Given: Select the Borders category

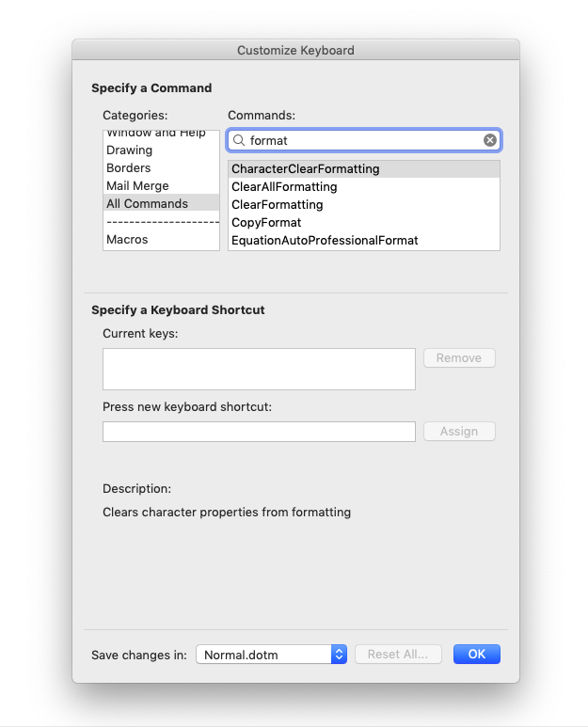Looking at the screenshot, I should (x=161, y=167).
